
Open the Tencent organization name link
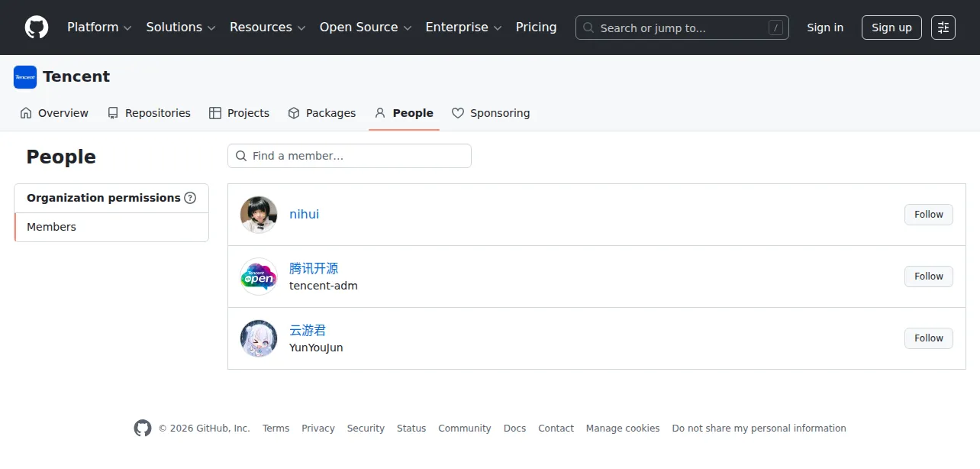76,76
